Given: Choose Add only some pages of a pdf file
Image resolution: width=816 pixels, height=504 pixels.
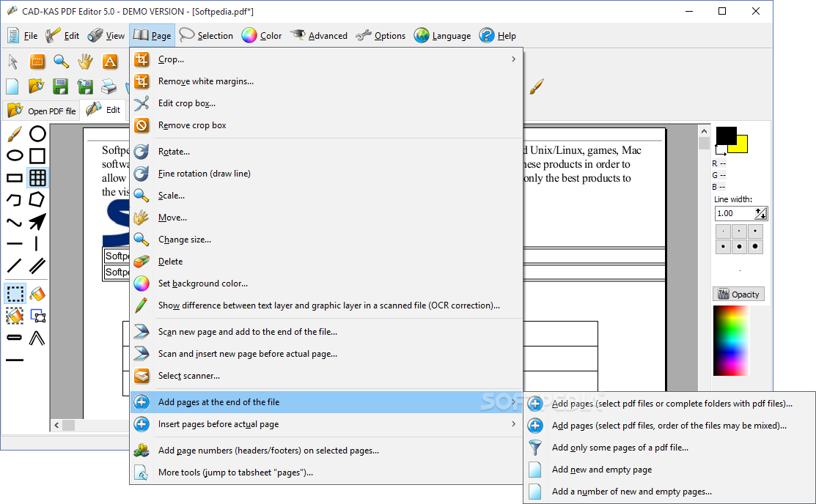Looking at the screenshot, I should click(669, 448).
